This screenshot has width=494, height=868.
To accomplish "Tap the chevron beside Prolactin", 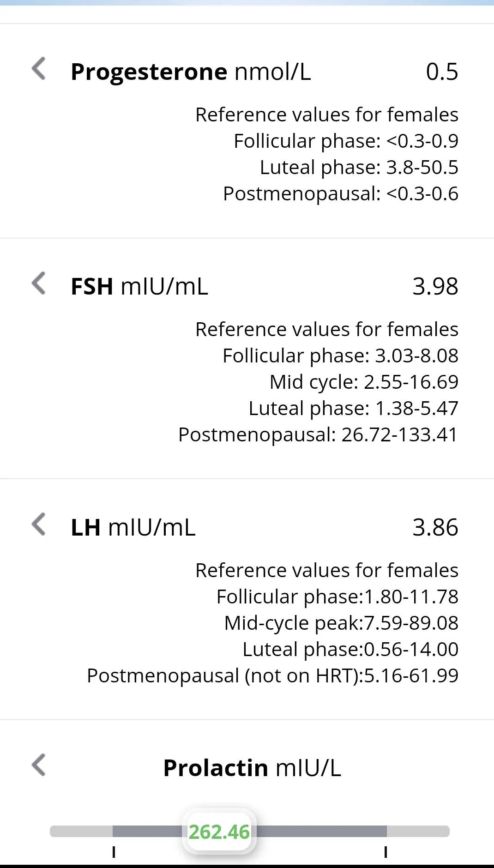I will tap(39, 765).
